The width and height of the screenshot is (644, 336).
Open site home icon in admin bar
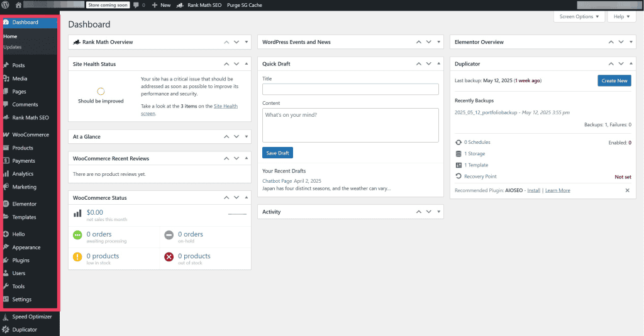point(18,5)
